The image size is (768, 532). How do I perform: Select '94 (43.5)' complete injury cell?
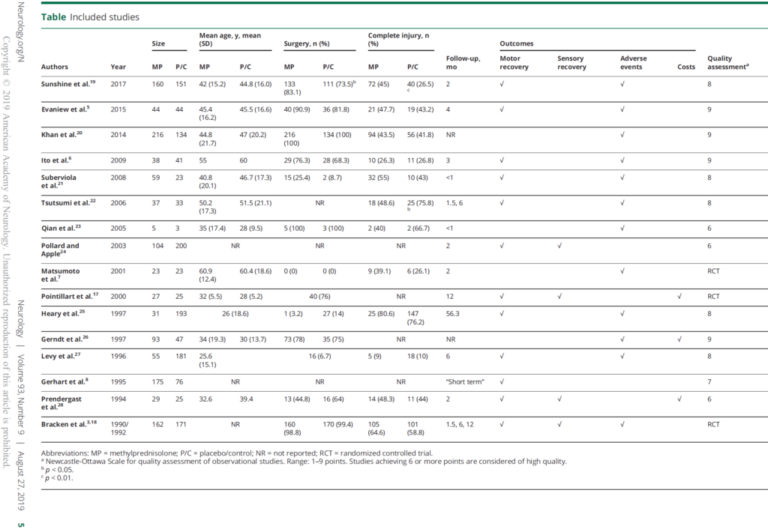click(381, 135)
